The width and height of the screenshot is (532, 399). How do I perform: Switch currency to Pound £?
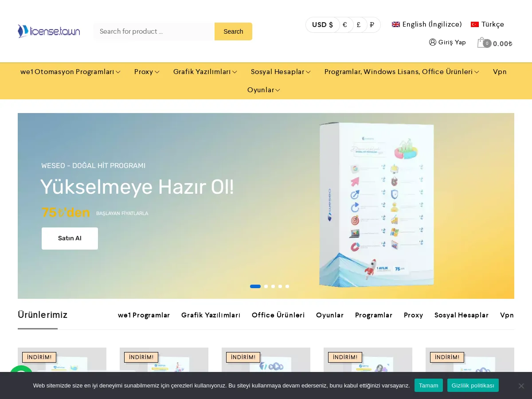[359, 25]
